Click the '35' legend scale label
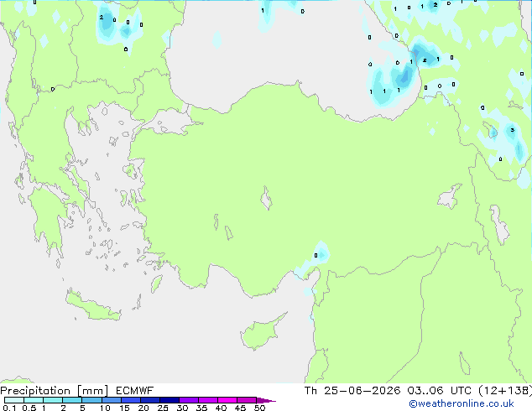Screen dimensions: 532x411 (x=201, y=408)
